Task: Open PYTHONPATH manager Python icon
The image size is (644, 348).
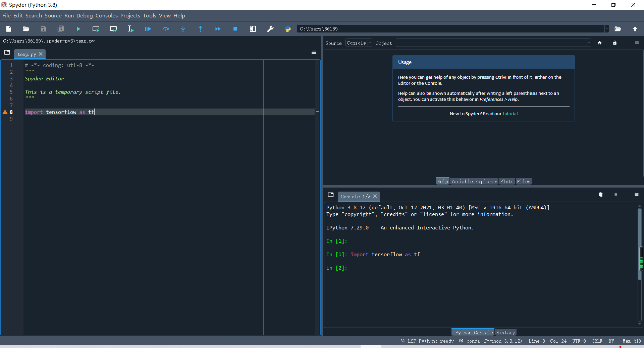Action: click(x=288, y=29)
